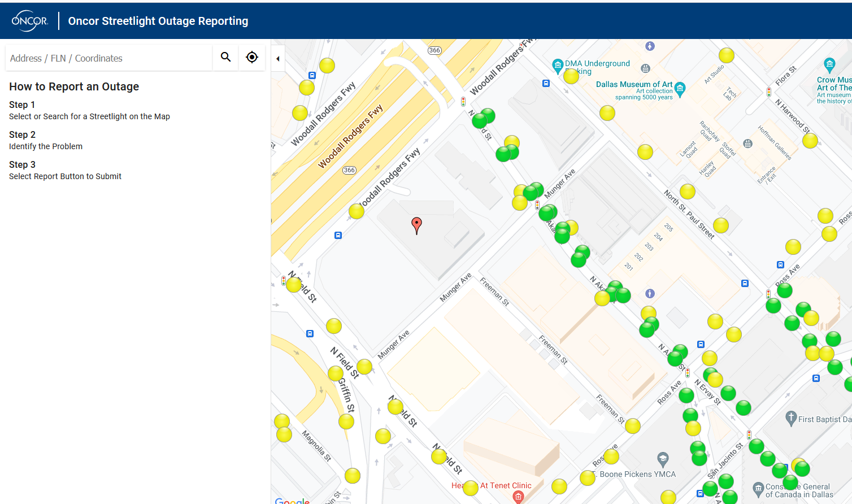Select yellow streetlight at Freeman St and Ross Ave
852x504 pixels.
(633, 426)
